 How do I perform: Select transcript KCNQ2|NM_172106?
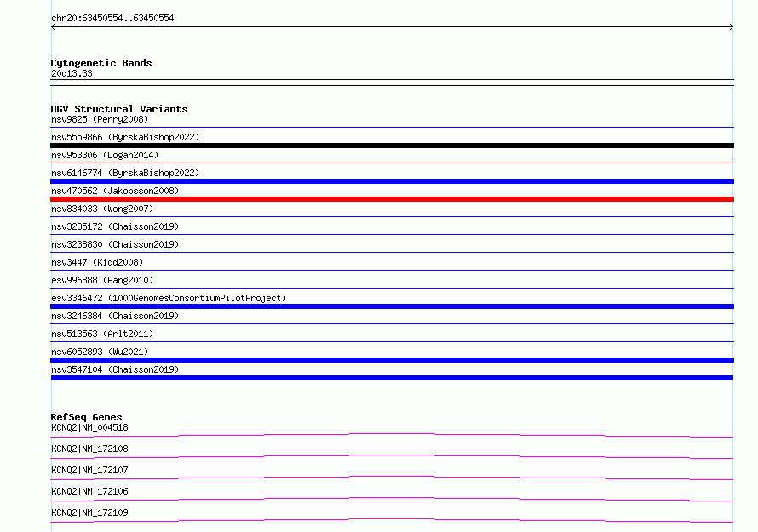(89, 491)
